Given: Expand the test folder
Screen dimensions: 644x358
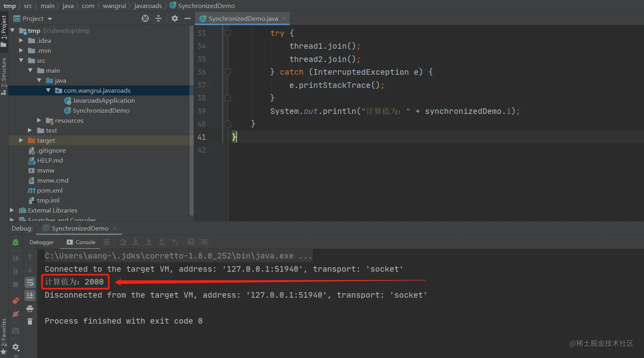Looking at the screenshot, I should (30, 130).
